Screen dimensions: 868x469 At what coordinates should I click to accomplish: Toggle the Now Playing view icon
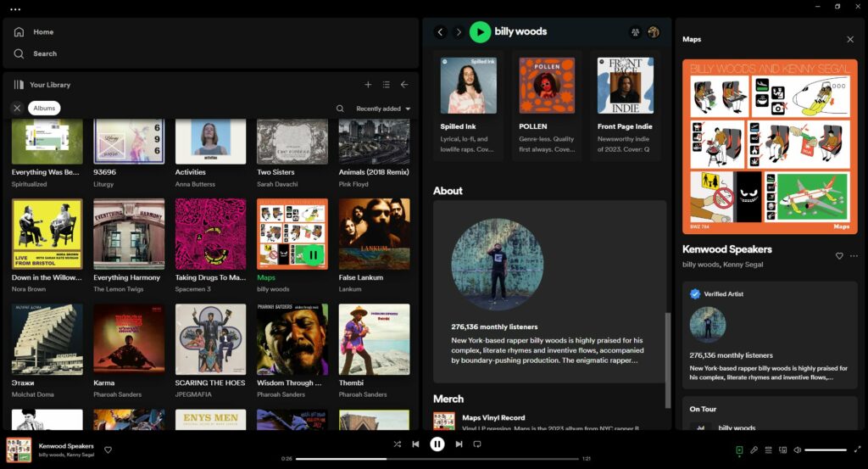pos(739,450)
